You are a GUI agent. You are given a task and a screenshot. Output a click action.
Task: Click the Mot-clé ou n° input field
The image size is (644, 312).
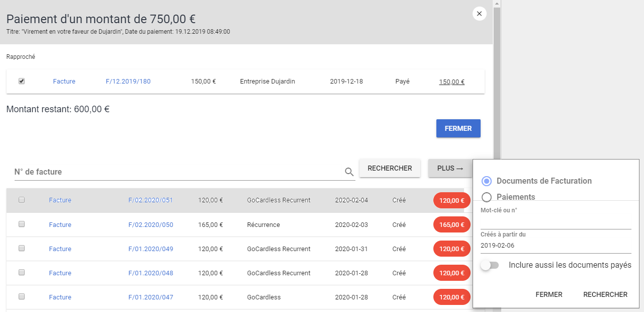pos(556,222)
